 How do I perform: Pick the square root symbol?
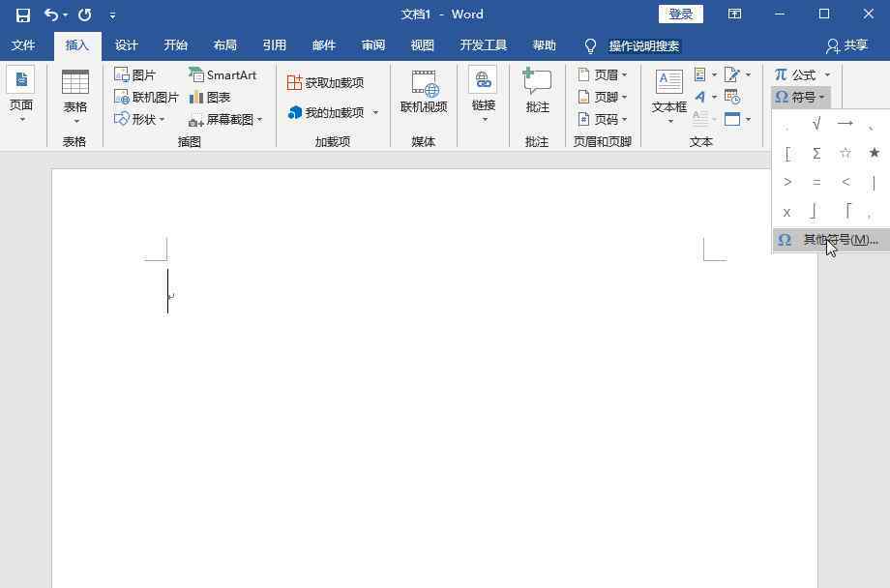[x=816, y=124]
